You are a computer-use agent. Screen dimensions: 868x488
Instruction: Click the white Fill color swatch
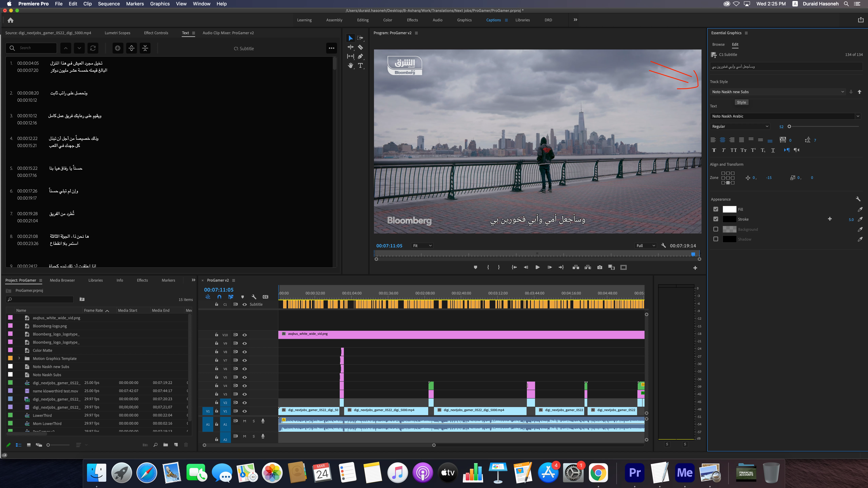coord(729,209)
